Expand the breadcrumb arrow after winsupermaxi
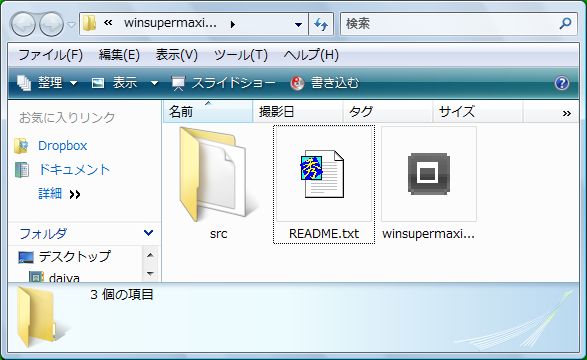The image size is (587, 360). [x=233, y=24]
